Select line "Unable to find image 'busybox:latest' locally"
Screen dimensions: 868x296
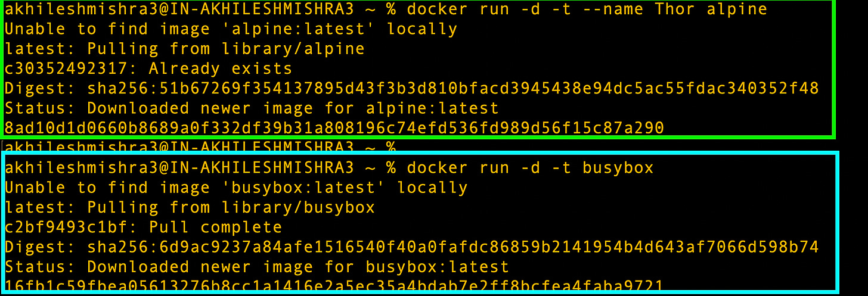pos(236,188)
